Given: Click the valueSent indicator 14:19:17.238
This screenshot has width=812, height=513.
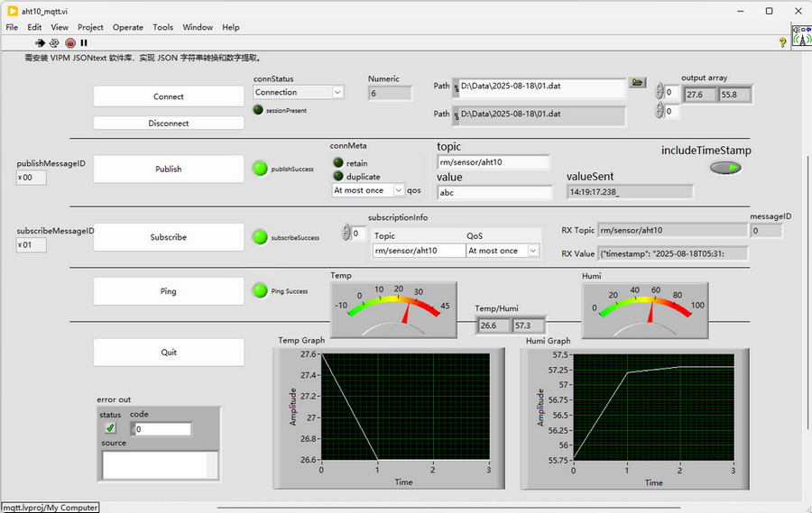Looking at the screenshot, I should coord(631,192).
